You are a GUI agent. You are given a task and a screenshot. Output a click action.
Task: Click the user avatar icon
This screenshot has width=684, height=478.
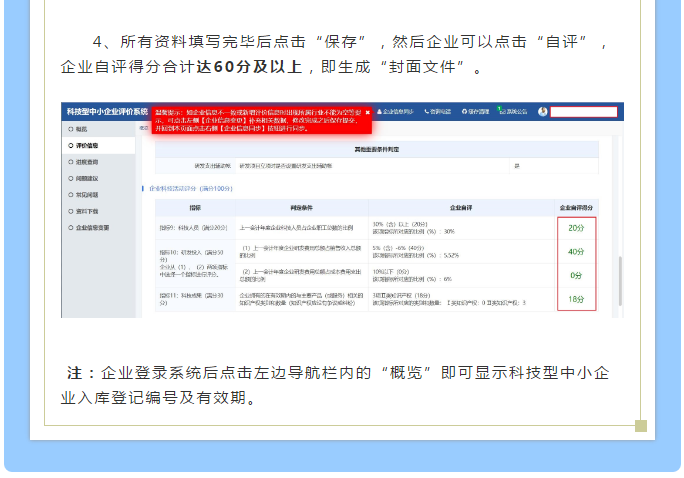(543, 112)
